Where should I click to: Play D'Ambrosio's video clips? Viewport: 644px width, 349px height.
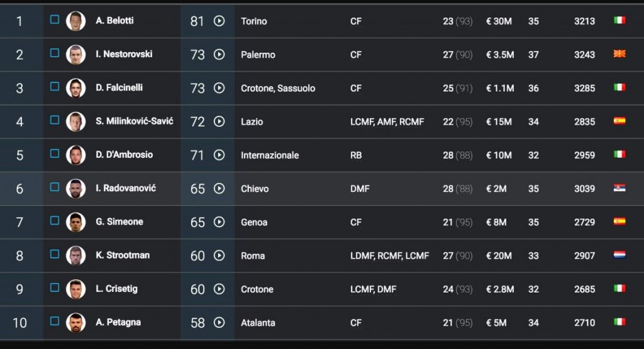coord(219,155)
